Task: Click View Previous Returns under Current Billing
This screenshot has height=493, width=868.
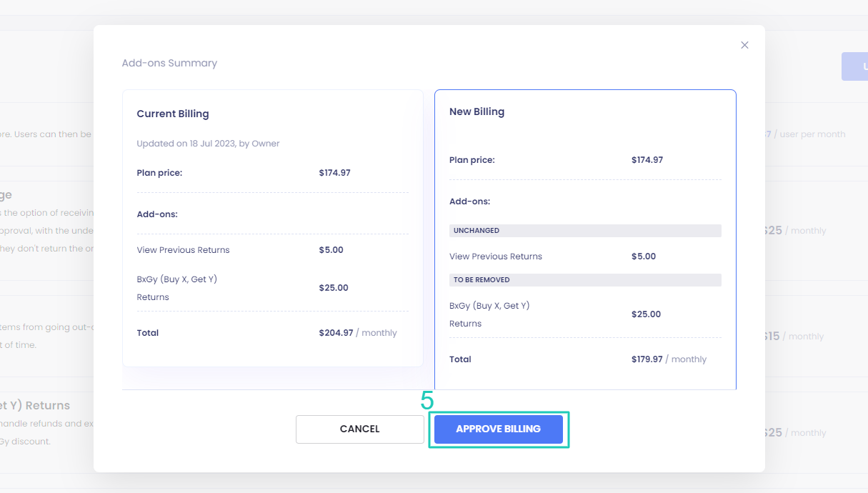Action: coord(183,250)
